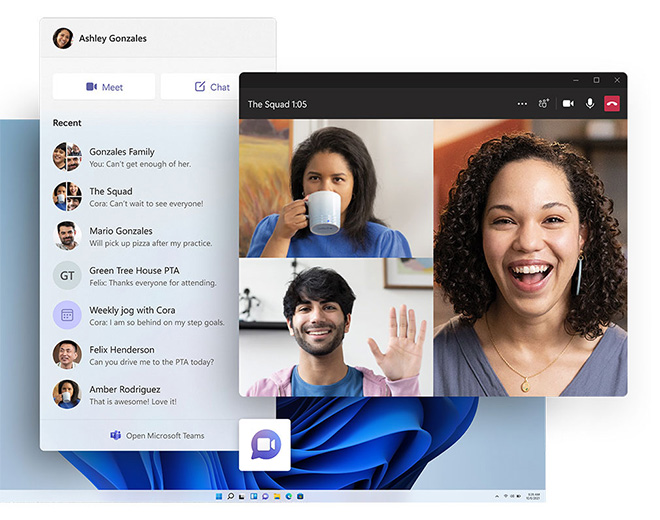Open Widgets from the taskbar
Screen dimensions: 660x520
point(253,496)
